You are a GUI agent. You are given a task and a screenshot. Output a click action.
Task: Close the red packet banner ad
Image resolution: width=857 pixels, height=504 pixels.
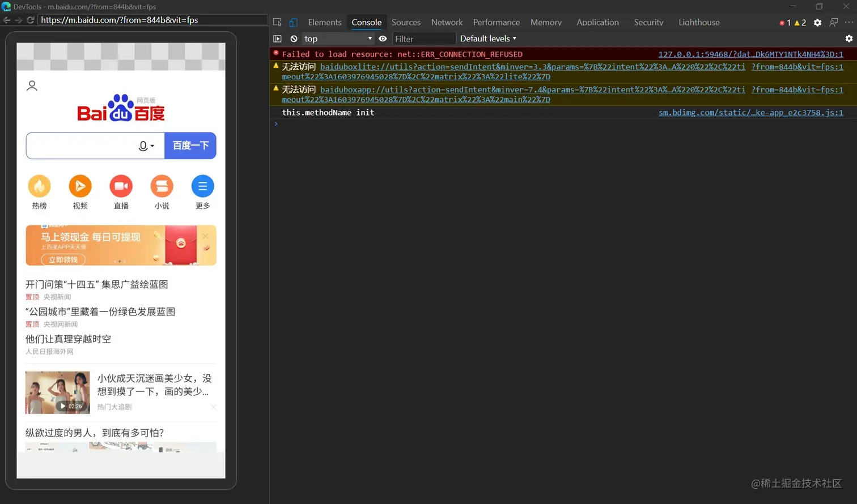[206, 236]
